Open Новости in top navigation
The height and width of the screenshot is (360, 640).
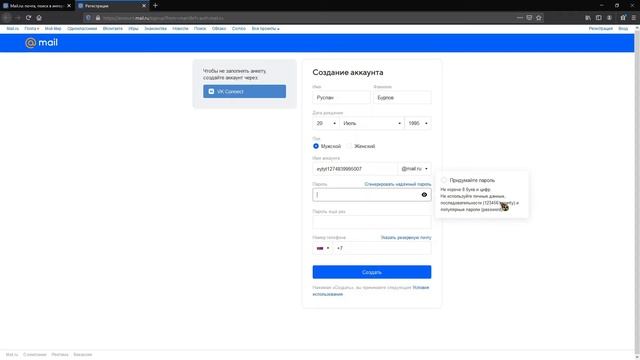[180, 29]
